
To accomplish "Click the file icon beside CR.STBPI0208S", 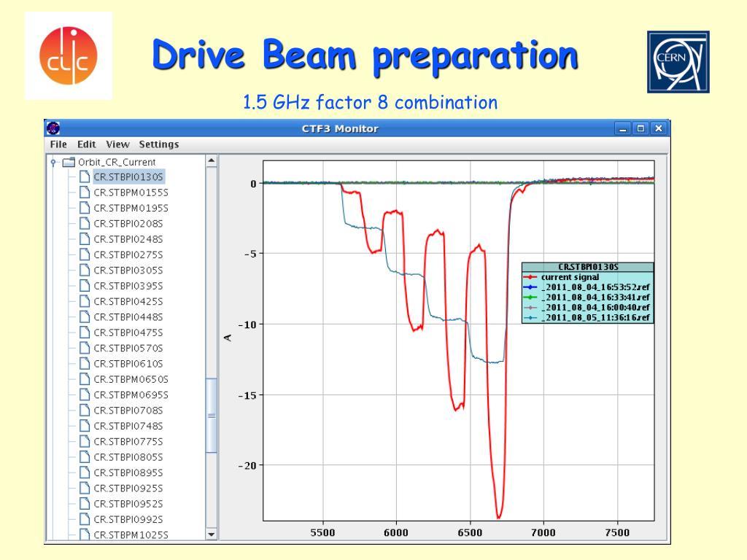I will (x=85, y=223).
